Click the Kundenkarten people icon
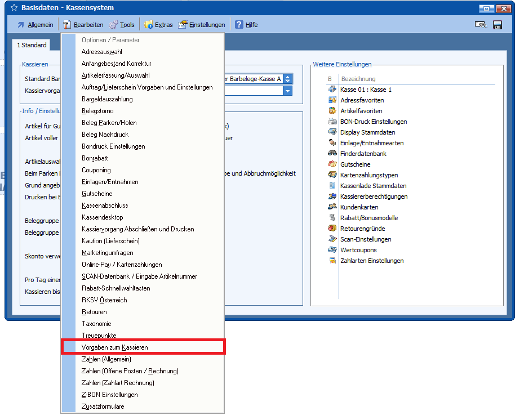Viewport: 524px width, 420px height. point(332,207)
